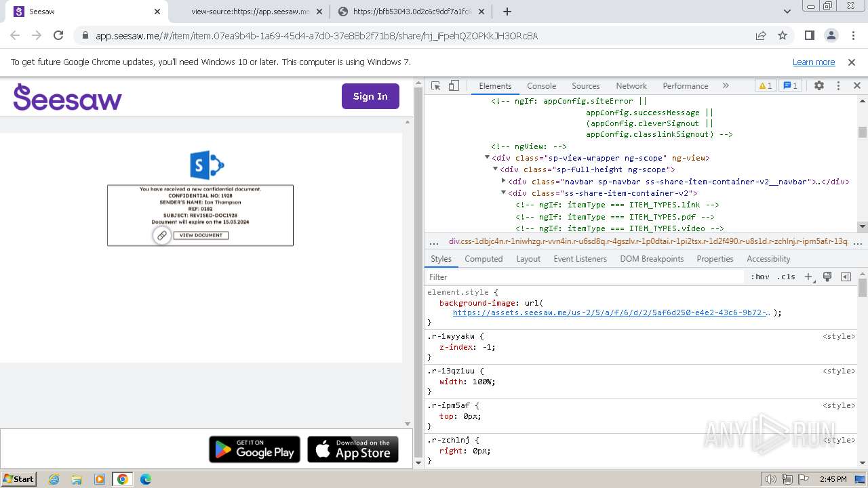Switch to the view-source browser tab
Image resolution: width=868 pixels, height=488 pixels.
coord(250,12)
